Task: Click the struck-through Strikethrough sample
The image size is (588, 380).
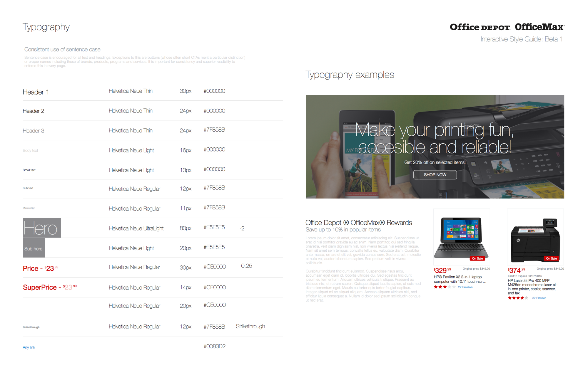Action: click(31, 327)
